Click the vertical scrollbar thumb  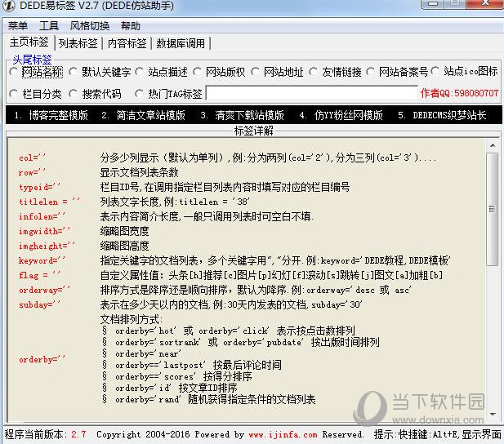tap(492, 209)
